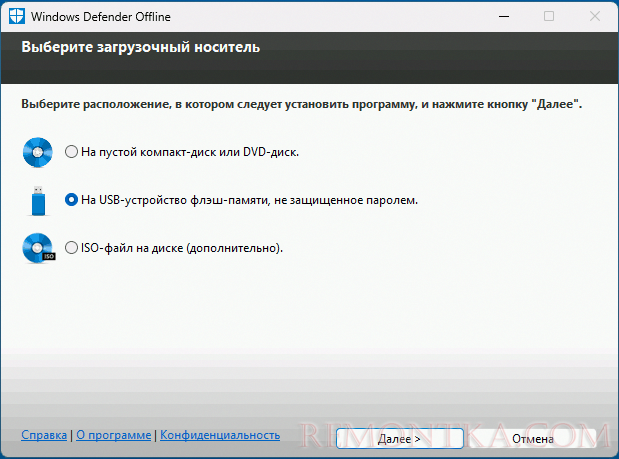The image size is (619, 459).
Task: Click the Отмена cancel button
Action: click(x=533, y=438)
